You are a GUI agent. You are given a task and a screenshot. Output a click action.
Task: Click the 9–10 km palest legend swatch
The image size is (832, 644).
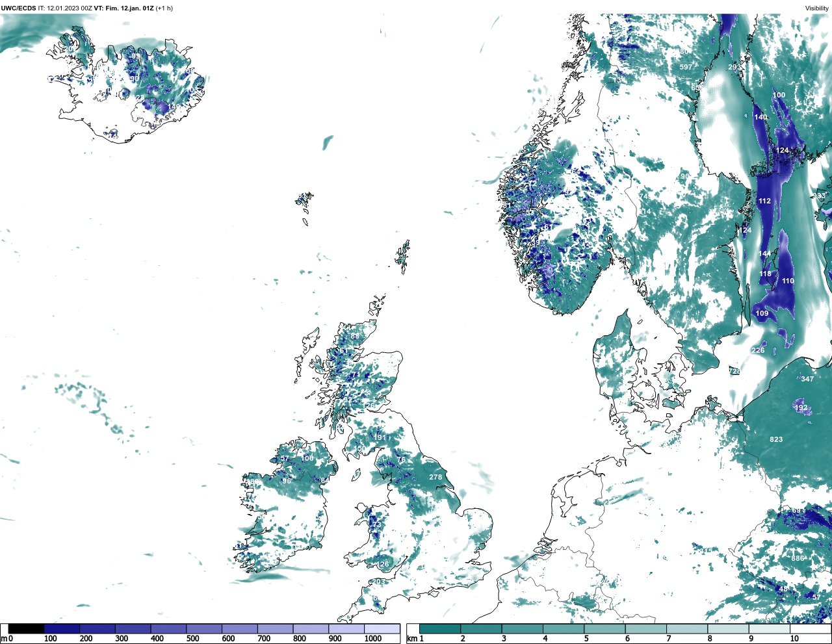[x=768, y=628]
